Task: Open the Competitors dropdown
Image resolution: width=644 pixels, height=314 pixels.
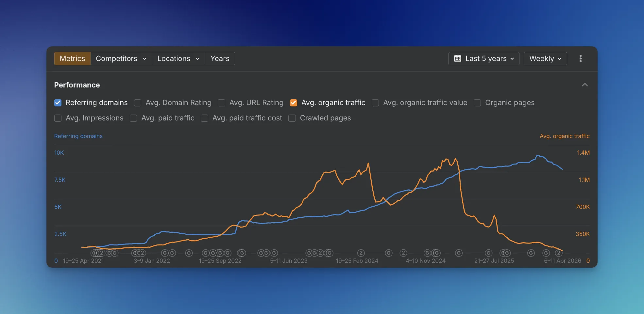Action: coord(121,58)
